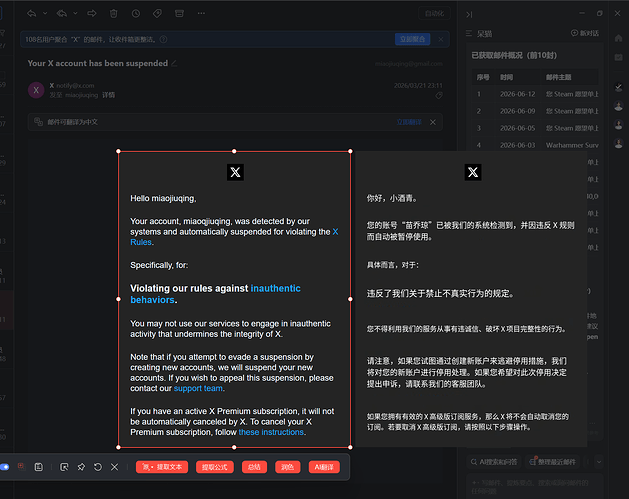Select row dated 2026-06-09
Screen dimensions: 629x499
[x=536, y=111]
